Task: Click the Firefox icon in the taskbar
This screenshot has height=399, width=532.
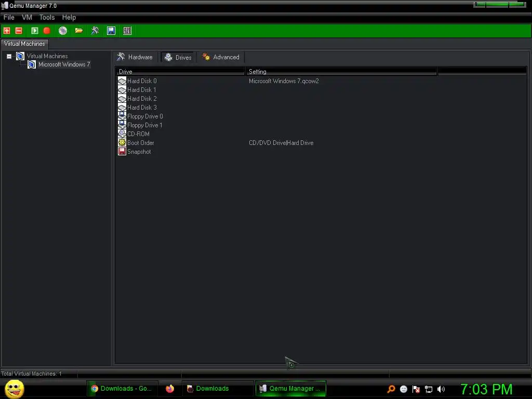Action: point(170,389)
